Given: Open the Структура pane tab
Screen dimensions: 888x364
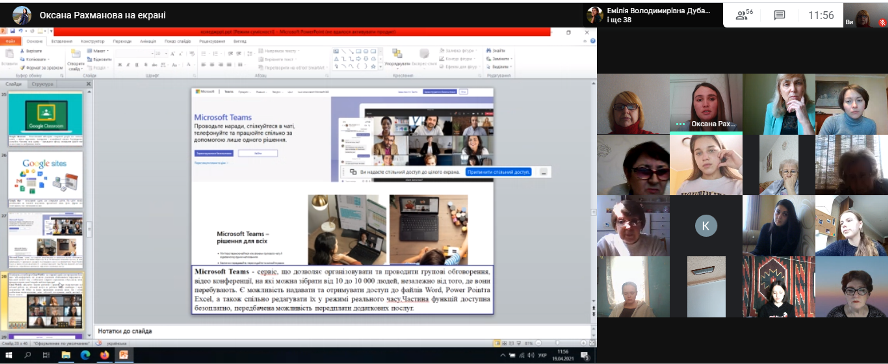Looking at the screenshot, I should tap(42, 84).
